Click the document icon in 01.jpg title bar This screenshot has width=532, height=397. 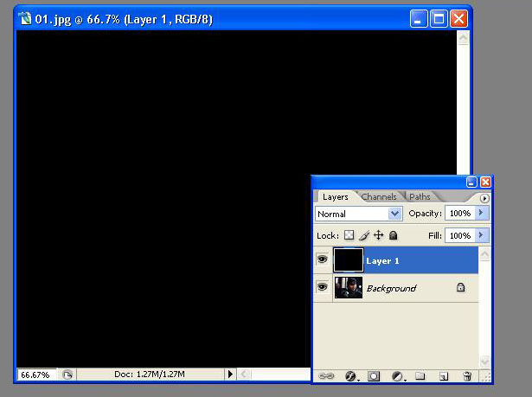25,19
